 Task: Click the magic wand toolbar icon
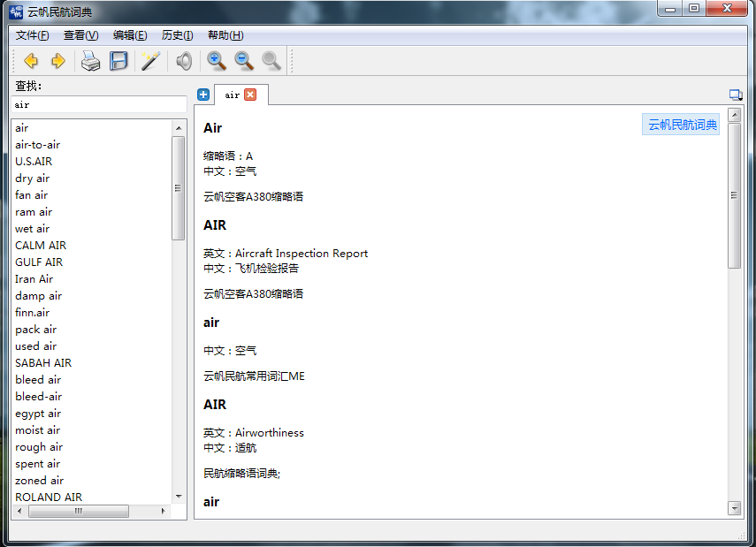pyautogui.click(x=150, y=61)
